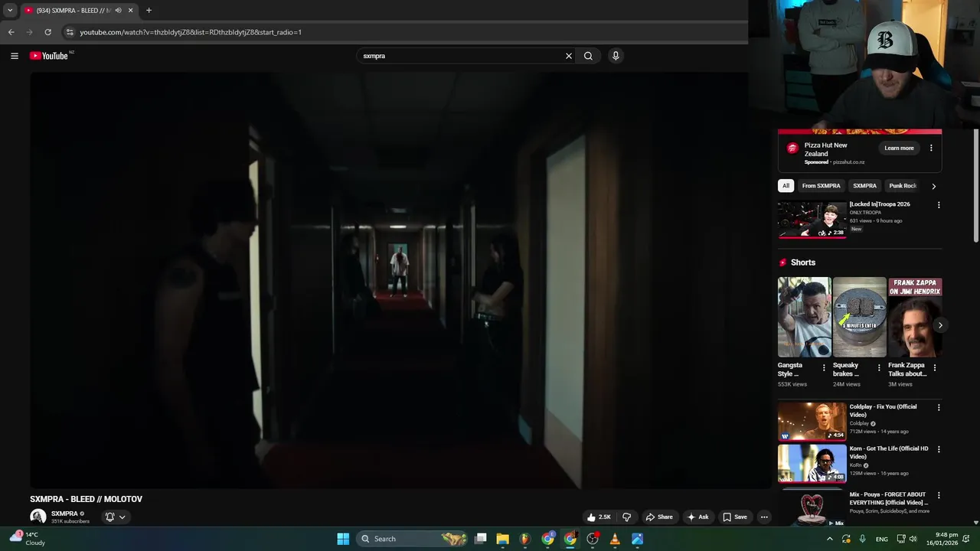Open [Locked In]Troopa 2026 video thumbnail
Screen dimensions: 980x551
[x=812, y=220]
